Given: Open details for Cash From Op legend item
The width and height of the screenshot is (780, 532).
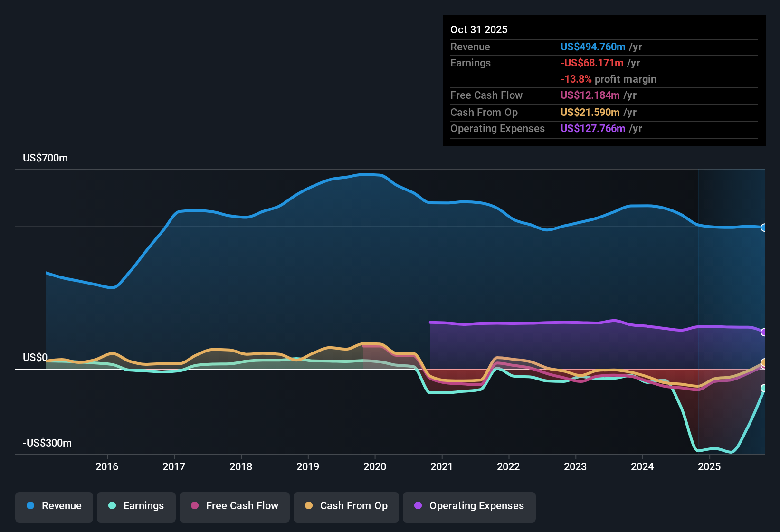Looking at the screenshot, I should pyautogui.click(x=346, y=506).
